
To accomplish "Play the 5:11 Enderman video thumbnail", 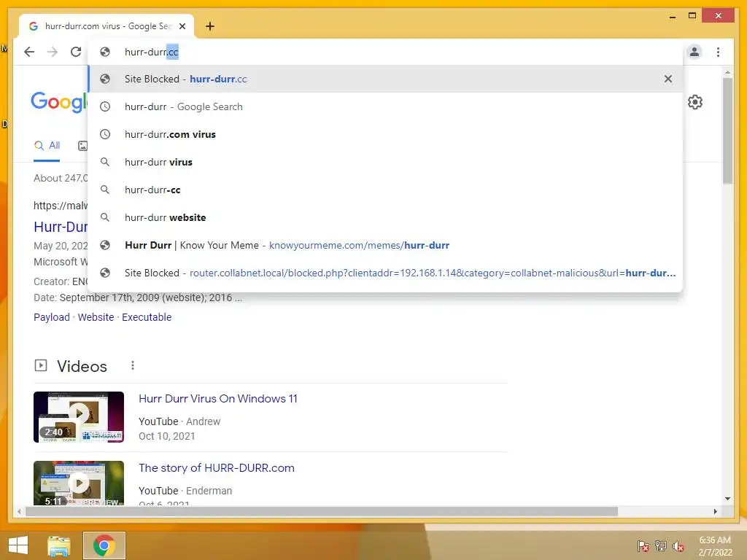I will pos(79,483).
